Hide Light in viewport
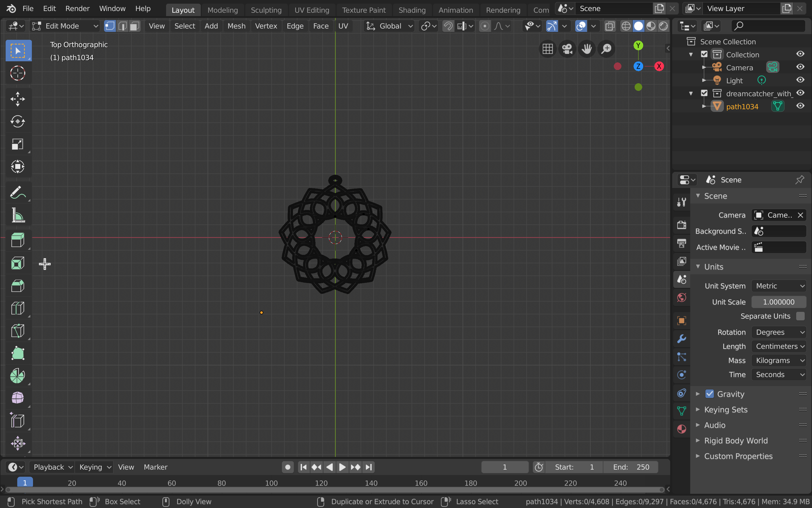Image resolution: width=812 pixels, height=508 pixels. pyautogui.click(x=800, y=80)
